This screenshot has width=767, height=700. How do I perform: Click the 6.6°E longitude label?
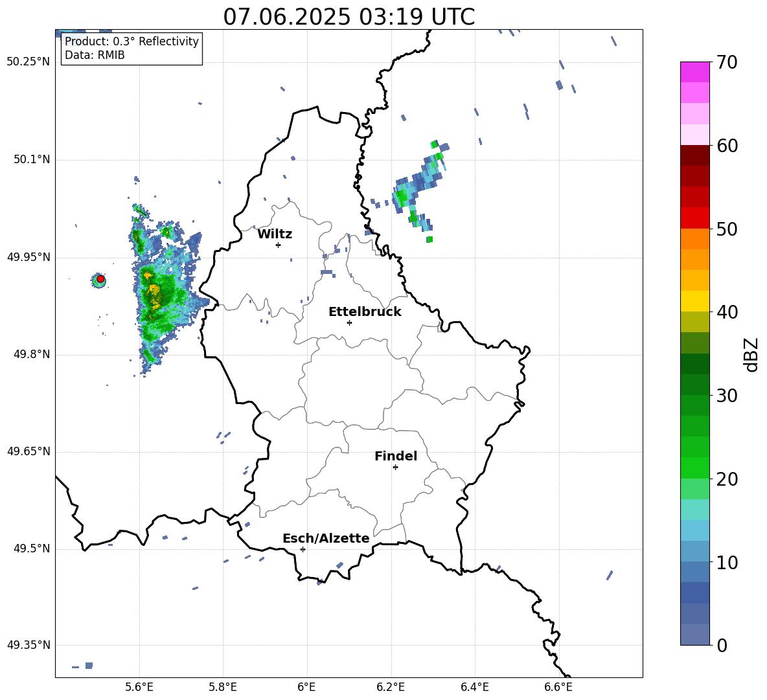pyautogui.click(x=558, y=687)
